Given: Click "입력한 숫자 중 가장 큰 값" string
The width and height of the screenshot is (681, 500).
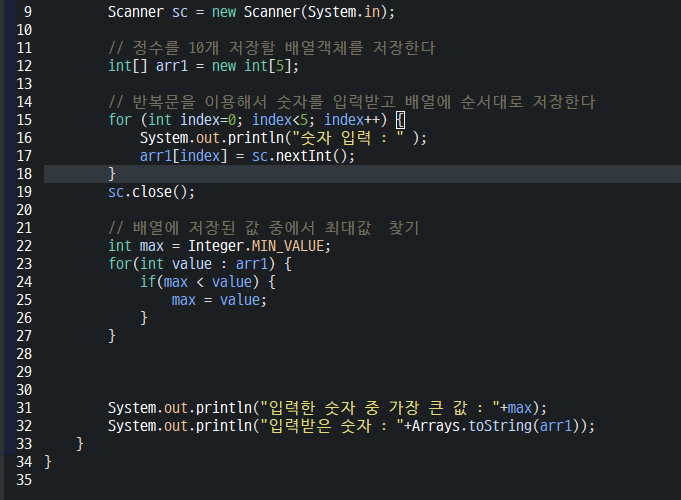Looking at the screenshot, I should pyautogui.click(x=380, y=408).
